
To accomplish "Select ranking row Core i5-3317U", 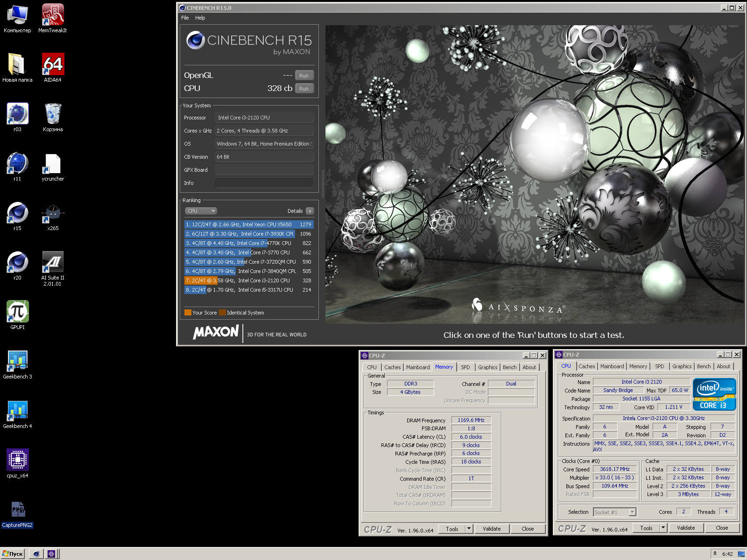I will pyautogui.click(x=249, y=290).
